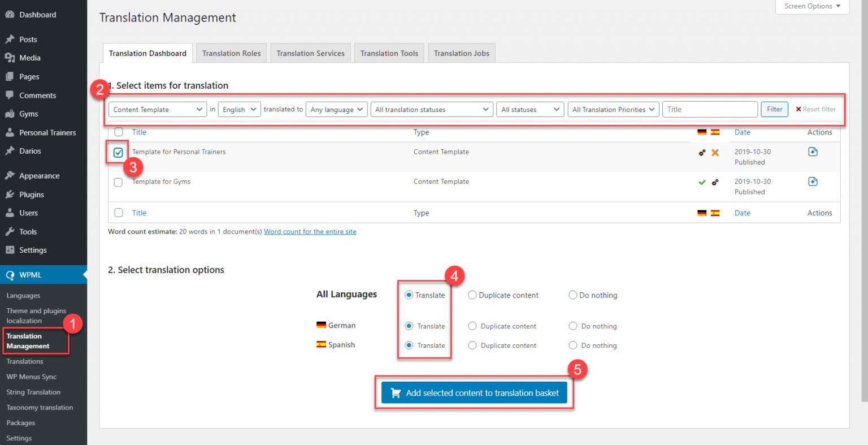
Task: Select Duplicate content for German
Action: click(x=472, y=326)
